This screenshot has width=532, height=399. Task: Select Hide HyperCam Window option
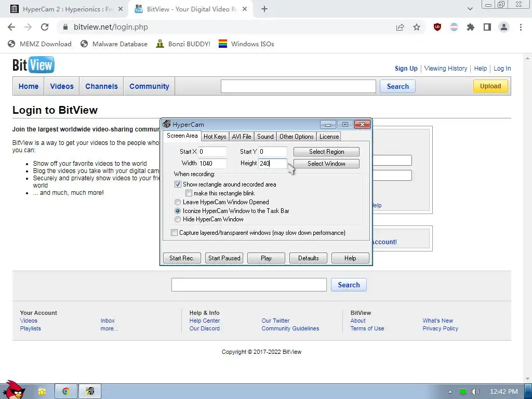tap(178, 219)
